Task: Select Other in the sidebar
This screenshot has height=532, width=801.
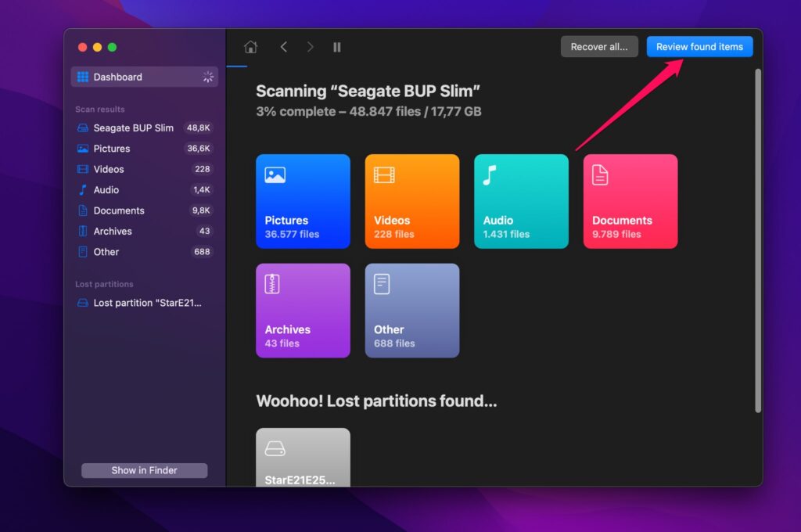Action: click(145, 252)
